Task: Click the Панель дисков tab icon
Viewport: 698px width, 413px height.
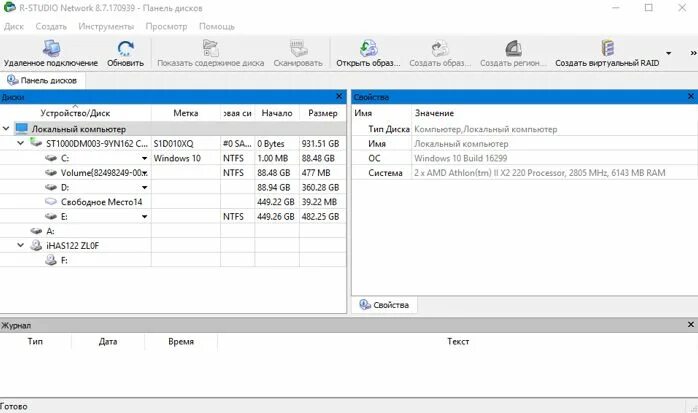Action: pyautogui.click(x=12, y=80)
